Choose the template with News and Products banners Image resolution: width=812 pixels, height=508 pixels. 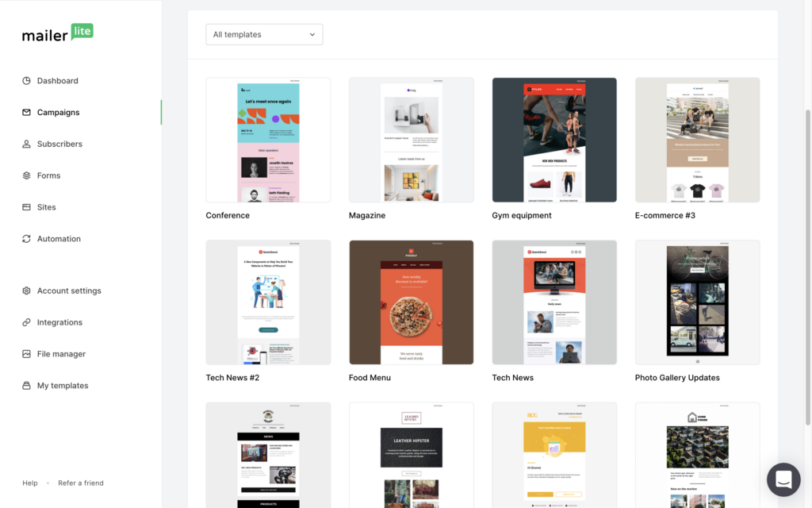pos(268,455)
